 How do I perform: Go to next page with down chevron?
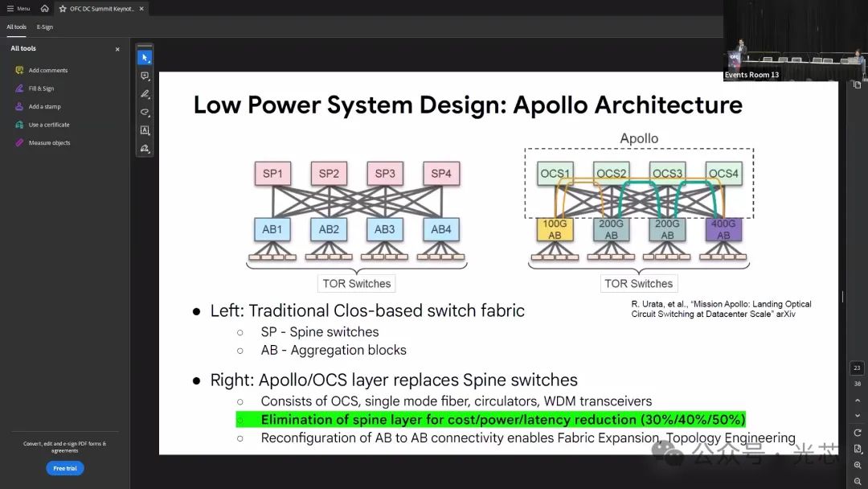coord(858,415)
